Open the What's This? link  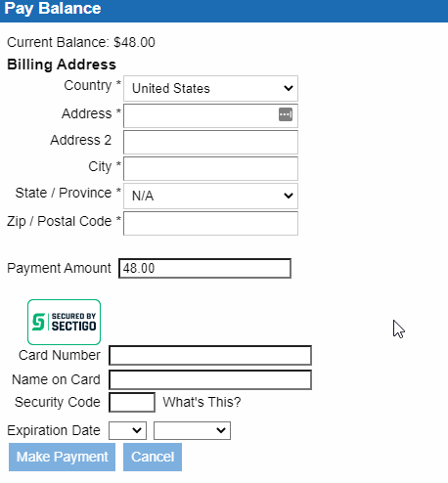pos(202,402)
